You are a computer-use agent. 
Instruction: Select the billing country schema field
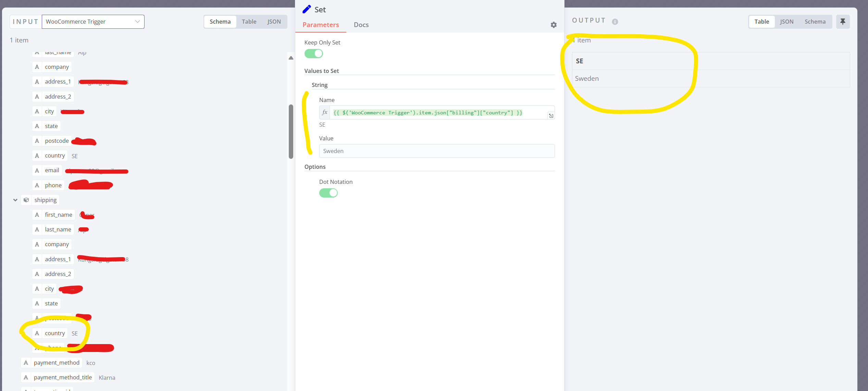pos(55,156)
